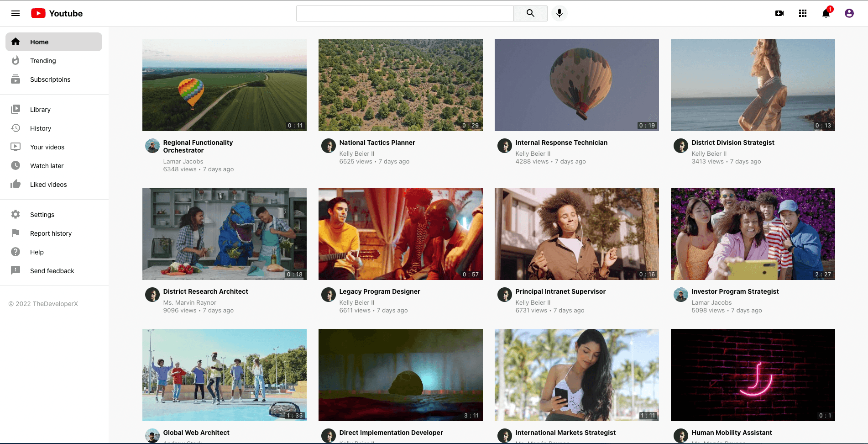Open notifications bell
The image size is (868, 444).
pos(826,13)
